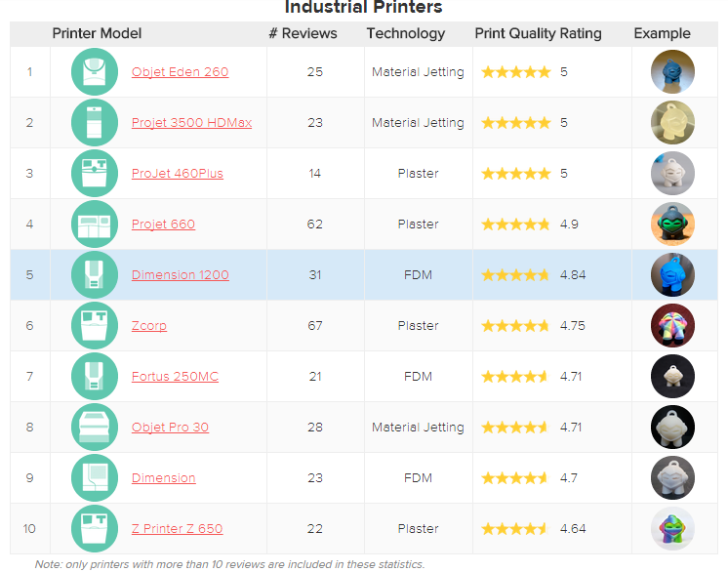Click the # Reviews column header
Screen dimensions: 728x572
coord(303,33)
